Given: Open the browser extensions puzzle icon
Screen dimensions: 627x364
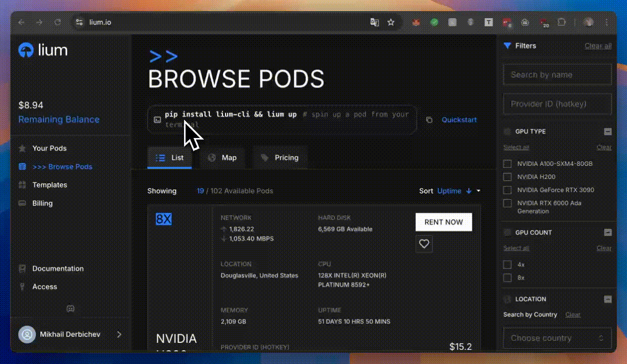Looking at the screenshot, I should pos(562,22).
